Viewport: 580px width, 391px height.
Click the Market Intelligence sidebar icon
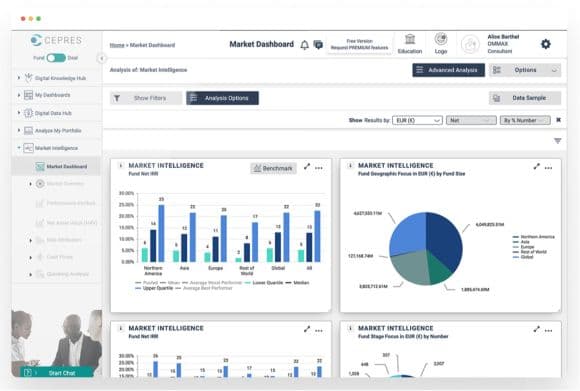point(28,148)
